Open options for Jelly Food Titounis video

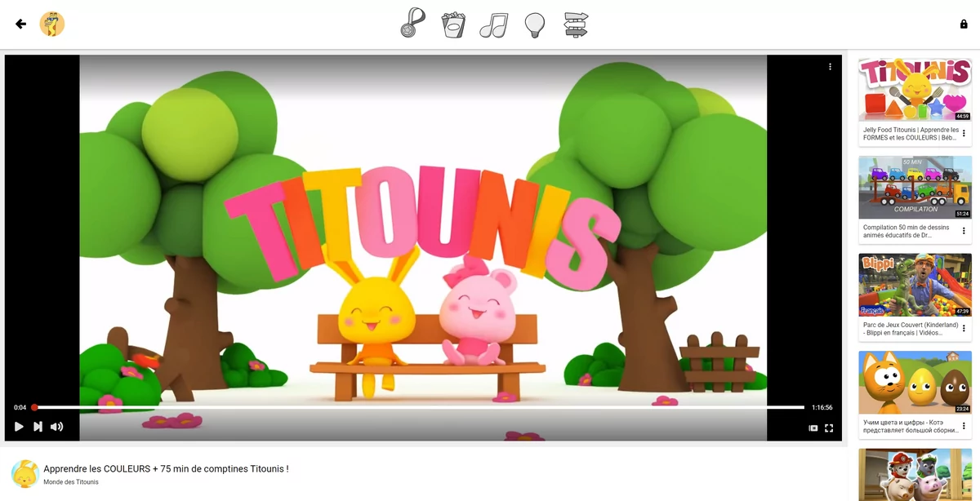click(x=964, y=134)
